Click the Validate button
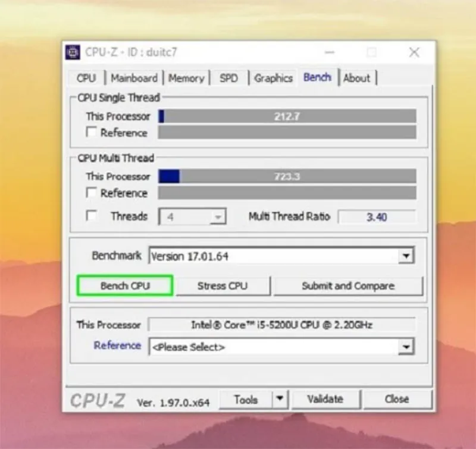The width and height of the screenshot is (476, 449). (x=325, y=399)
